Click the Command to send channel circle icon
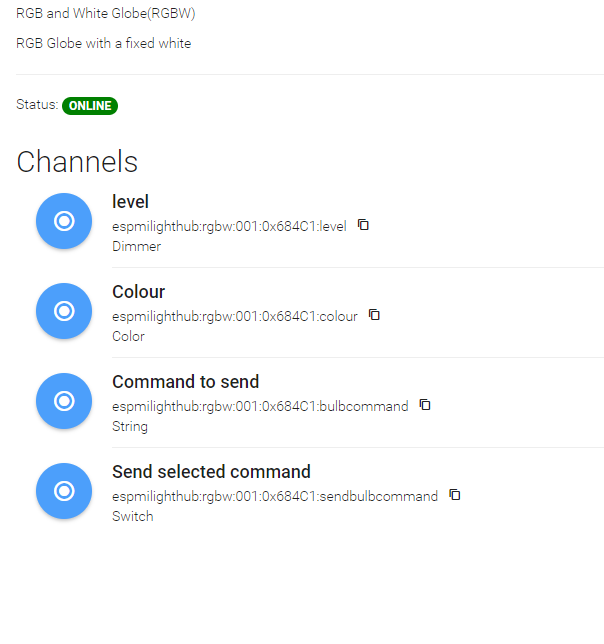This screenshot has width=604, height=644. click(x=64, y=401)
